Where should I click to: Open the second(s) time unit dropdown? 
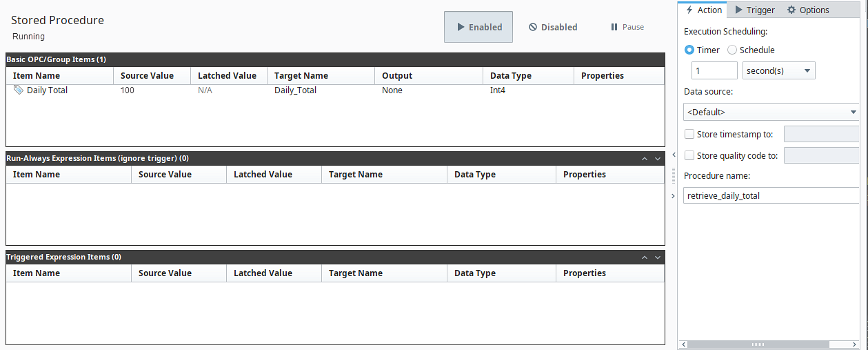778,70
